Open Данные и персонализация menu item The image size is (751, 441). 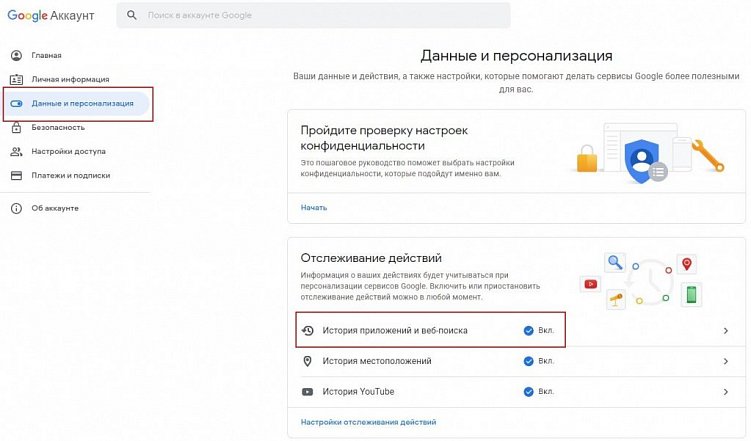82,103
